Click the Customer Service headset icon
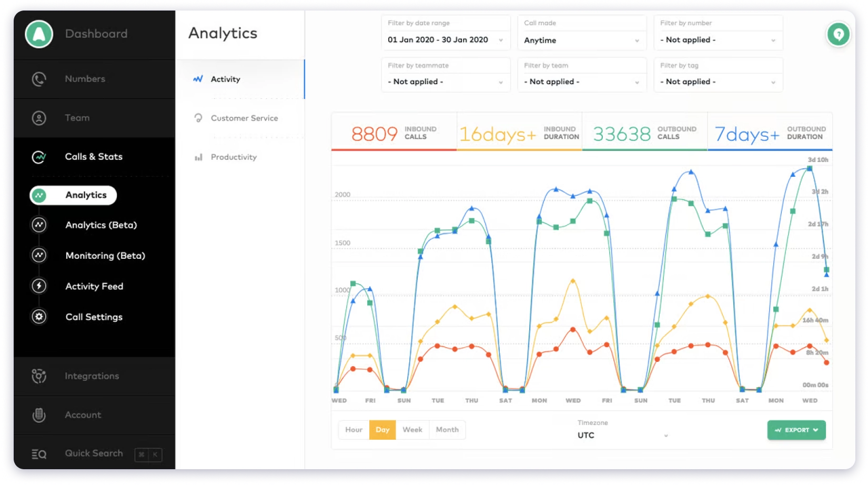This screenshot has height=485, width=868. pyautogui.click(x=198, y=118)
